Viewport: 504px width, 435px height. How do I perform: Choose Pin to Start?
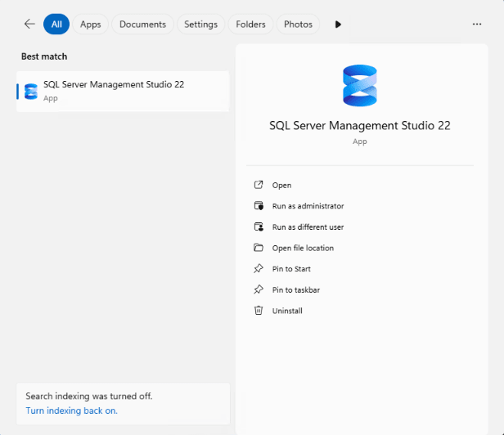pos(291,269)
